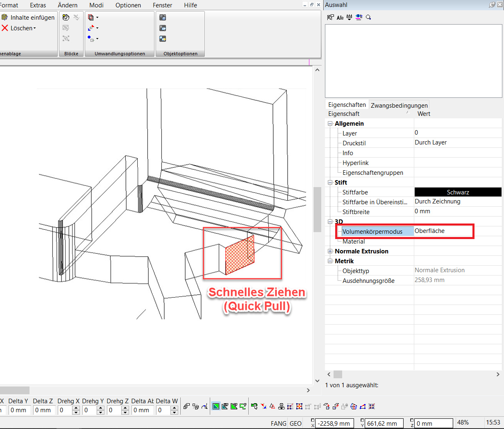Open the Fenster menu
This screenshot has height=429, width=504.
tap(162, 5)
